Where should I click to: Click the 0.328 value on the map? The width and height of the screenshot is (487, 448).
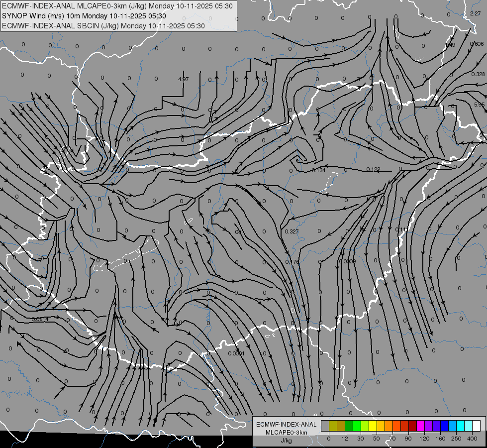click(478, 74)
